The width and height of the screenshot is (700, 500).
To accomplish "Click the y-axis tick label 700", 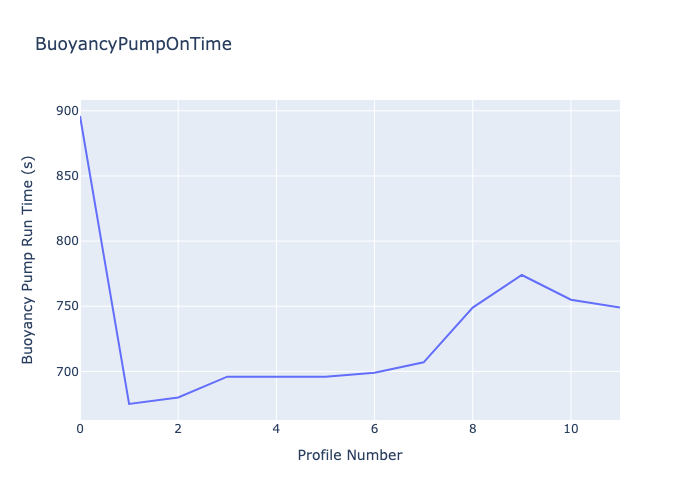I will (66, 372).
